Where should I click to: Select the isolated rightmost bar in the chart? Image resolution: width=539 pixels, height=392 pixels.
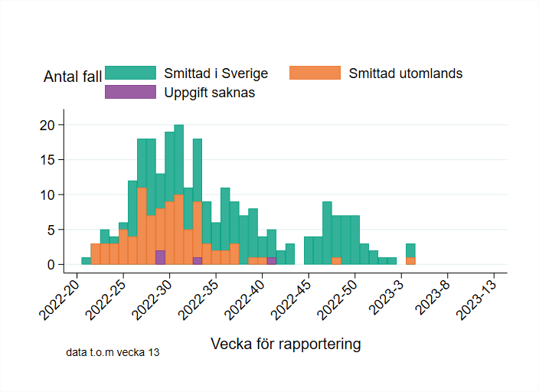(x=411, y=254)
